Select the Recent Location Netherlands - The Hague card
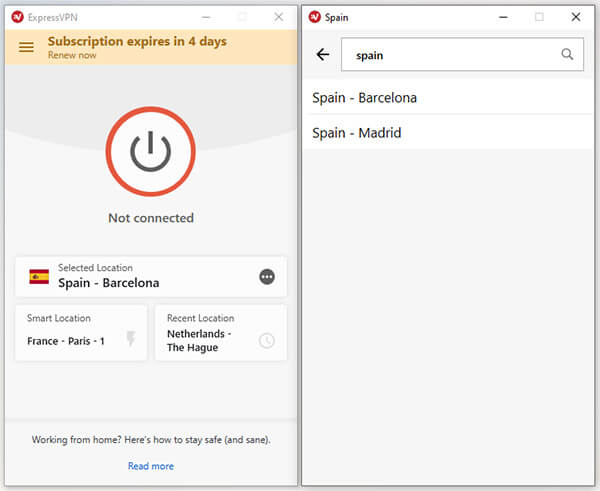 221,333
